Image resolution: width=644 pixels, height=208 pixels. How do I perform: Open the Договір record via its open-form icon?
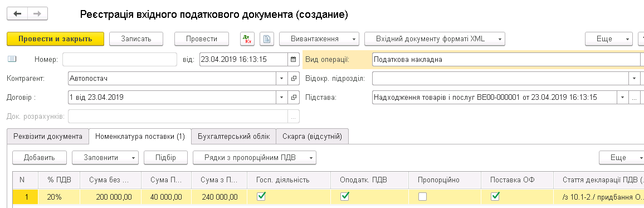tap(293, 98)
